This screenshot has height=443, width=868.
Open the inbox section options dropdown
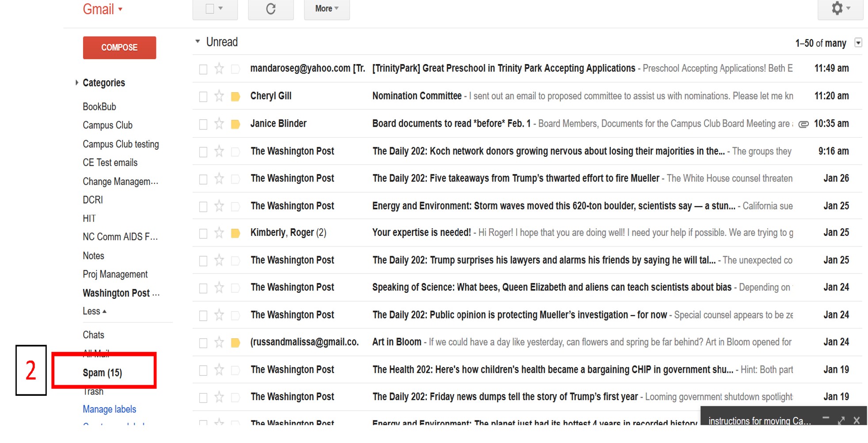(858, 43)
